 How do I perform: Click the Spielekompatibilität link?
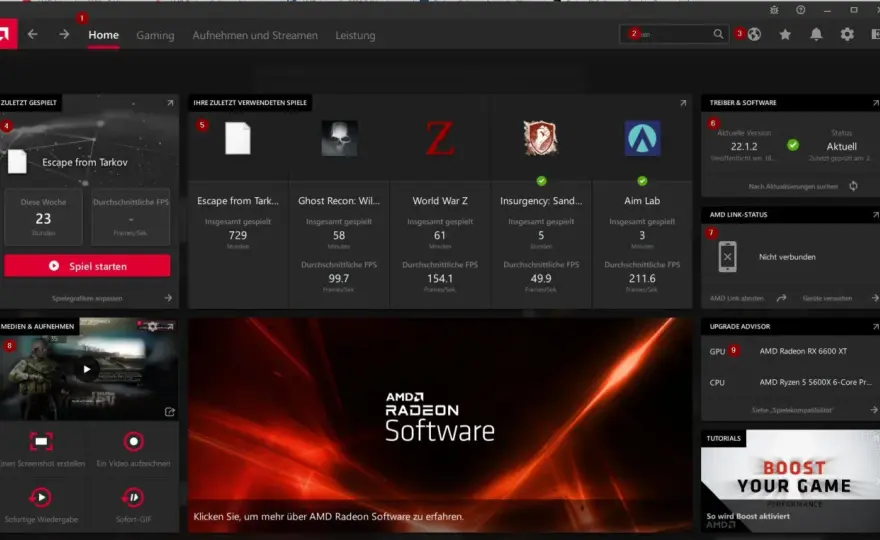pos(792,410)
